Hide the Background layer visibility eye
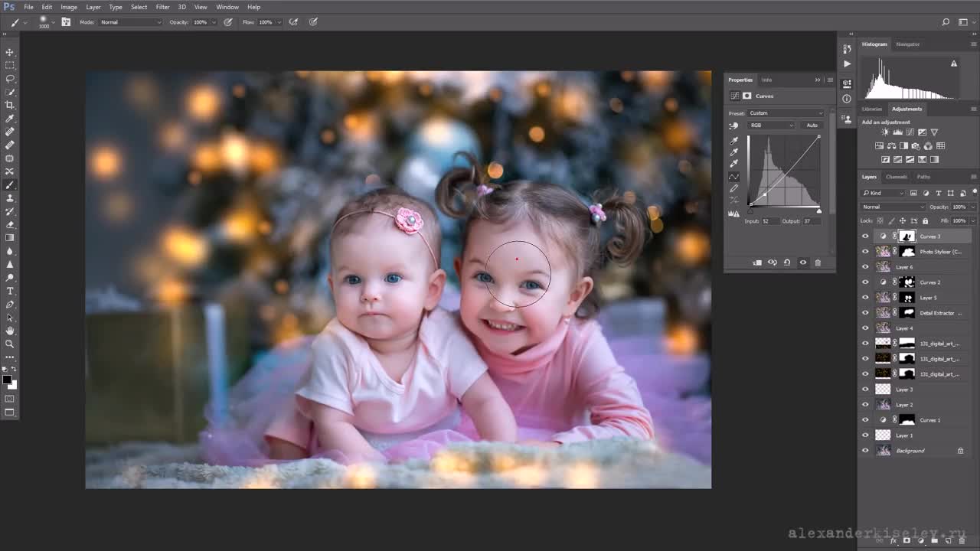Viewport: 980px width, 551px height. click(866, 451)
